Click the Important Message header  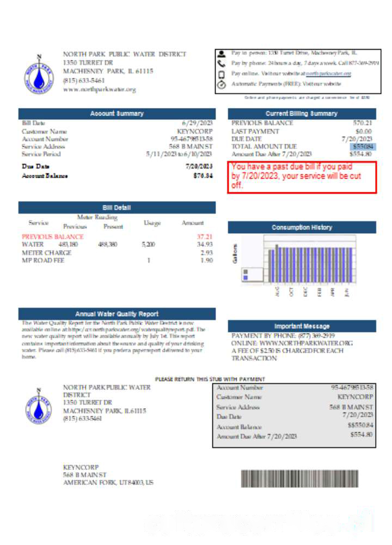click(x=301, y=326)
